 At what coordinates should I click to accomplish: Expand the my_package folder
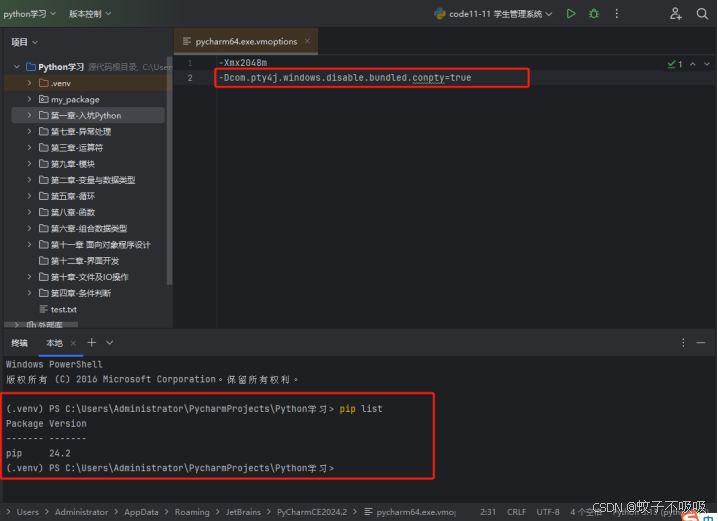(30, 100)
